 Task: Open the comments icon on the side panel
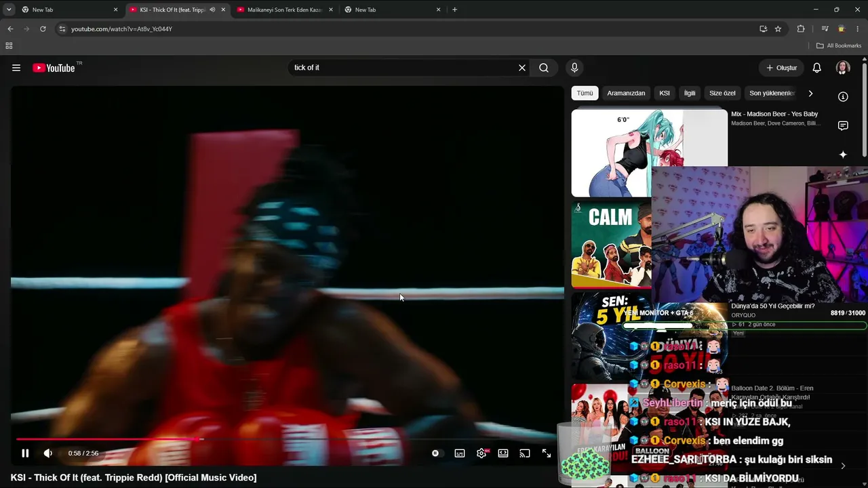point(843,125)
